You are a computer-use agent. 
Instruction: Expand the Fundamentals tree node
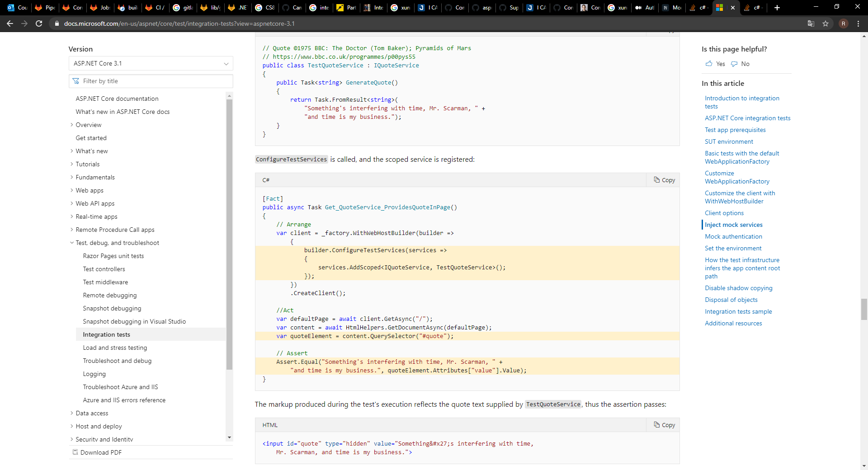[x=71, y=177]
